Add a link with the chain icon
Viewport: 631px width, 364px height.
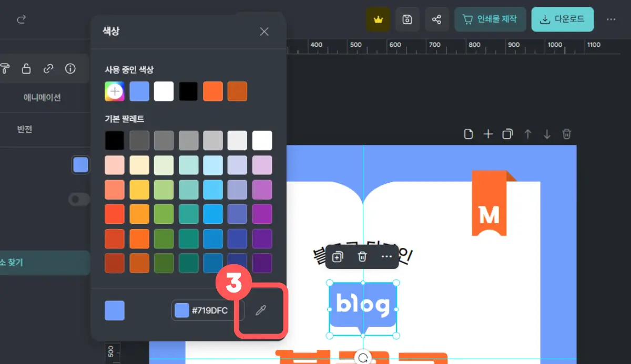pos(48,68)
